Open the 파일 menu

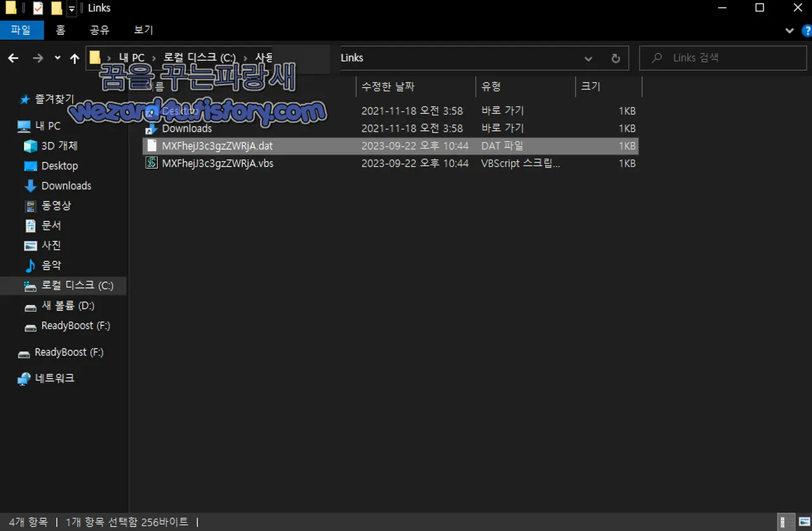(x=22, y=30)
